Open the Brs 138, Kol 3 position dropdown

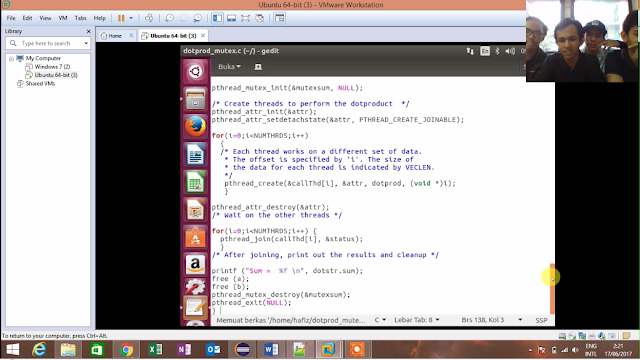pyautogui.click(x=492, y=320)
